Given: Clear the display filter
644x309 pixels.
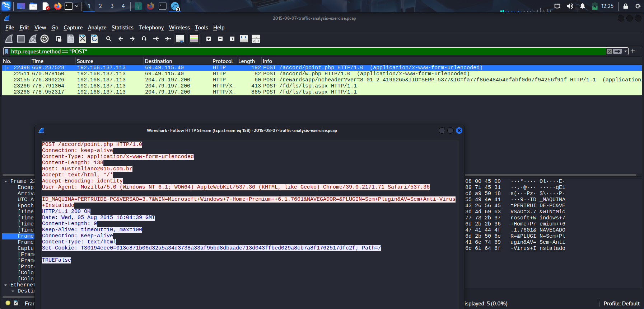Looking at the screenshot, I should [x=610, y=51].
